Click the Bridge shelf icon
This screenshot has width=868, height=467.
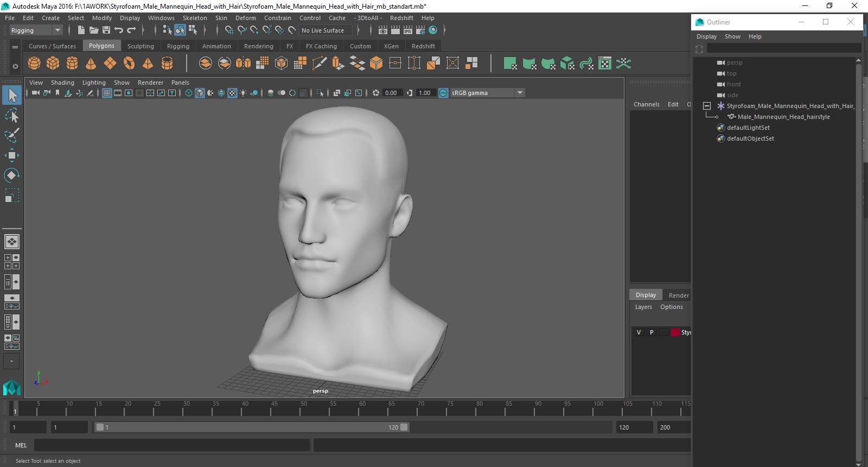[x=358, y=64]
